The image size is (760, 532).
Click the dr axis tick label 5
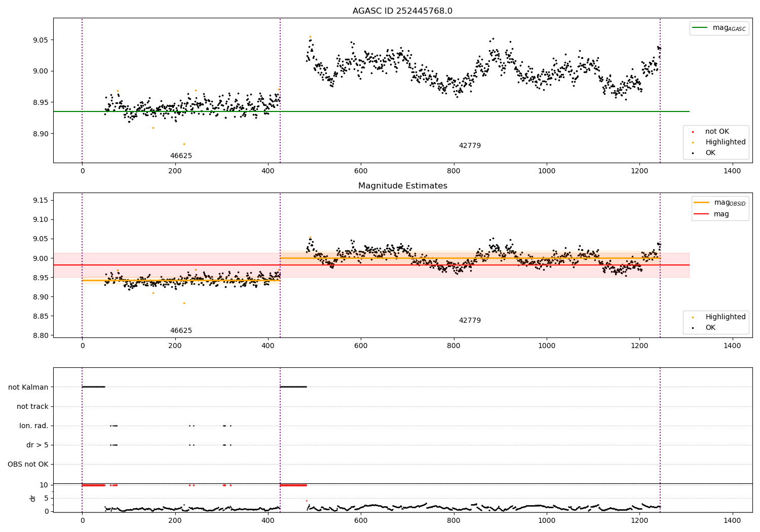coord(46,498)
